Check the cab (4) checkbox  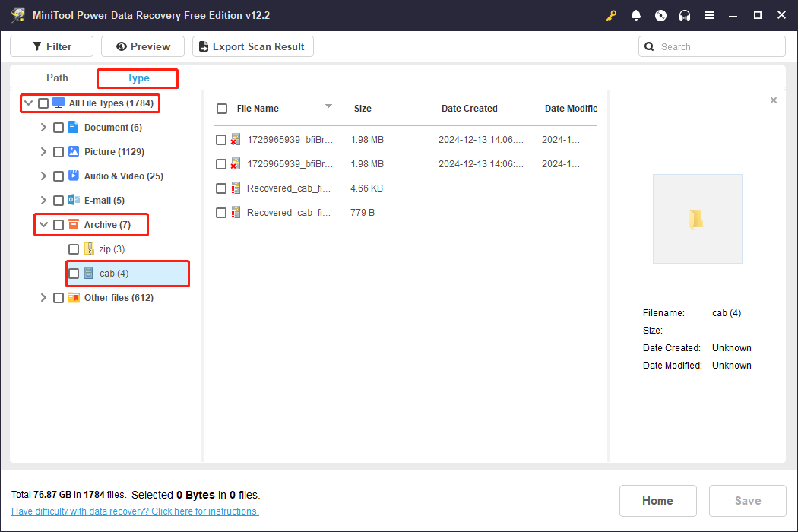pyautogui.click(x=74, y=274)
